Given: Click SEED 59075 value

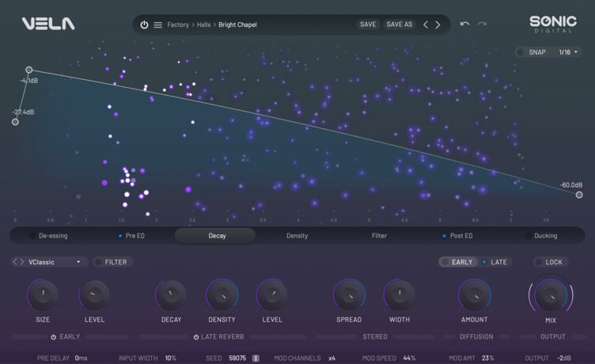Looking at the screenshot, I should point(237,358).
